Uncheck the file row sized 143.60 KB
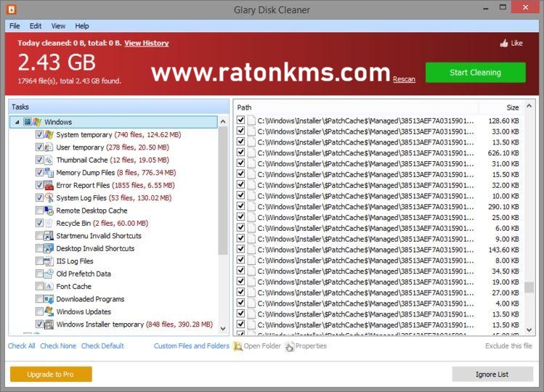This screenshot has width=544, height=392. point(240,250)
